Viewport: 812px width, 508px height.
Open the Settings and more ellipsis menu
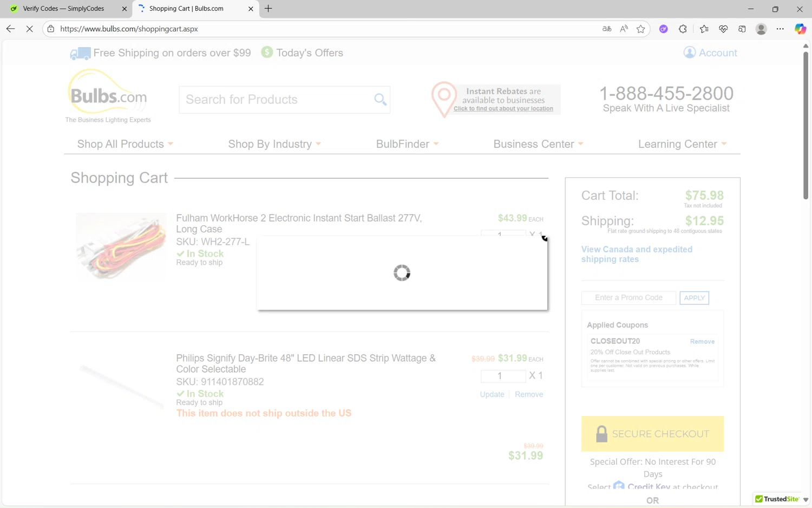[x=780, y=29]
